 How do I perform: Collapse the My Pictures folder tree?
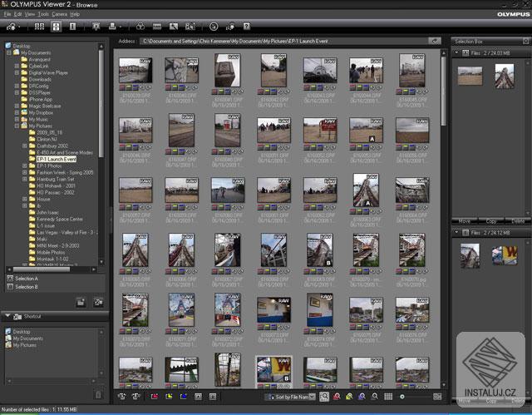[x=17, y=126]
